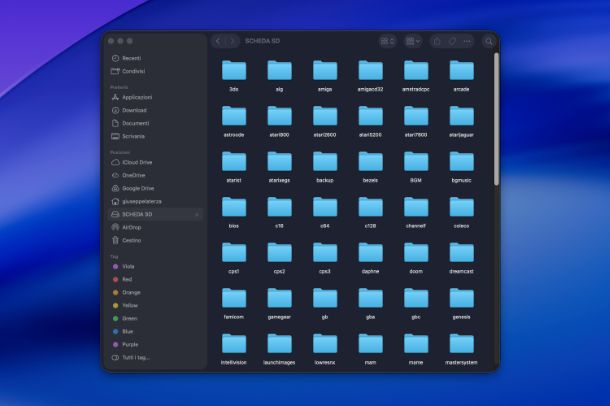The height and width of the screenshot is (406, 610).
Task: Select the arcade folder
Action: (x=461, y=75)
